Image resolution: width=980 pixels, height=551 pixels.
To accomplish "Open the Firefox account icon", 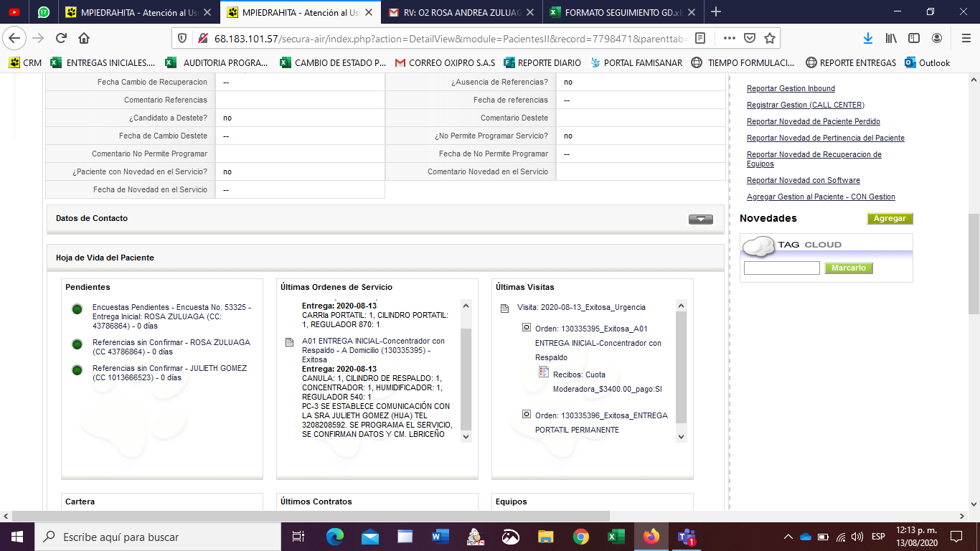I will click(937, 38).
